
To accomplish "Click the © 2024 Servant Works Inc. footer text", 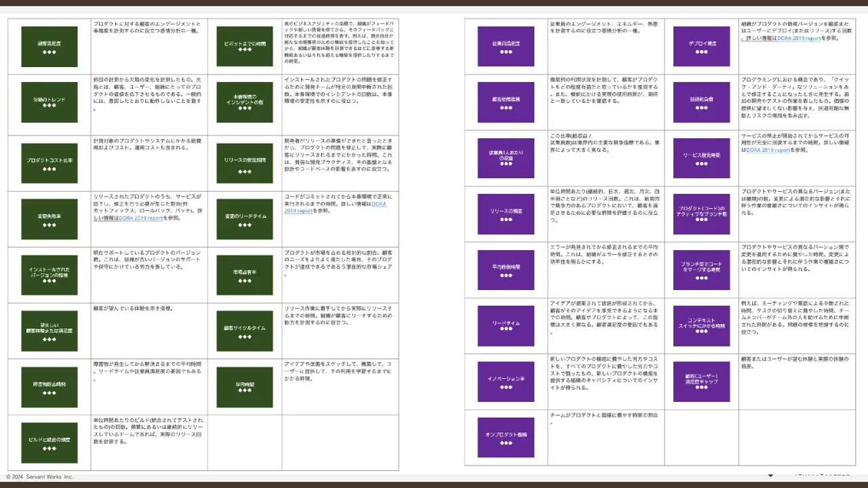I will (x=39, y=477).
